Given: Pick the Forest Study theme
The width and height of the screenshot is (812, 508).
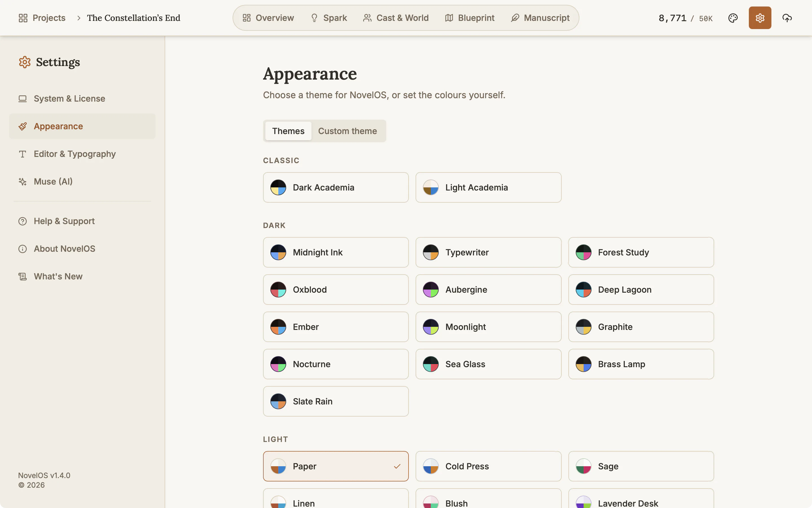Looking at the screenshot, I should point(641,252).
